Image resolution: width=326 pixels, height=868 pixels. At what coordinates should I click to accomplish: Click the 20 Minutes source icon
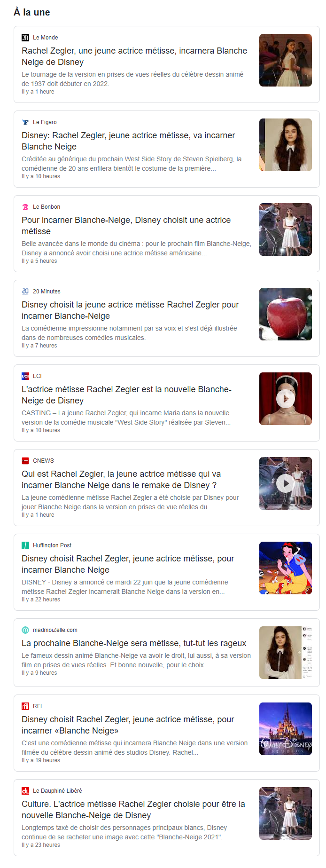(x=25, y=292)
